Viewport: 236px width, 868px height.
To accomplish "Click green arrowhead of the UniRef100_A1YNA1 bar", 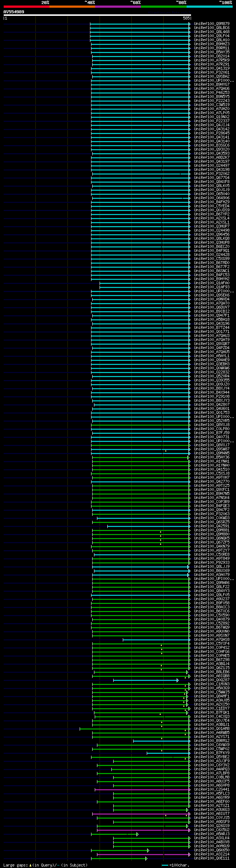I will tap(190, 461).
